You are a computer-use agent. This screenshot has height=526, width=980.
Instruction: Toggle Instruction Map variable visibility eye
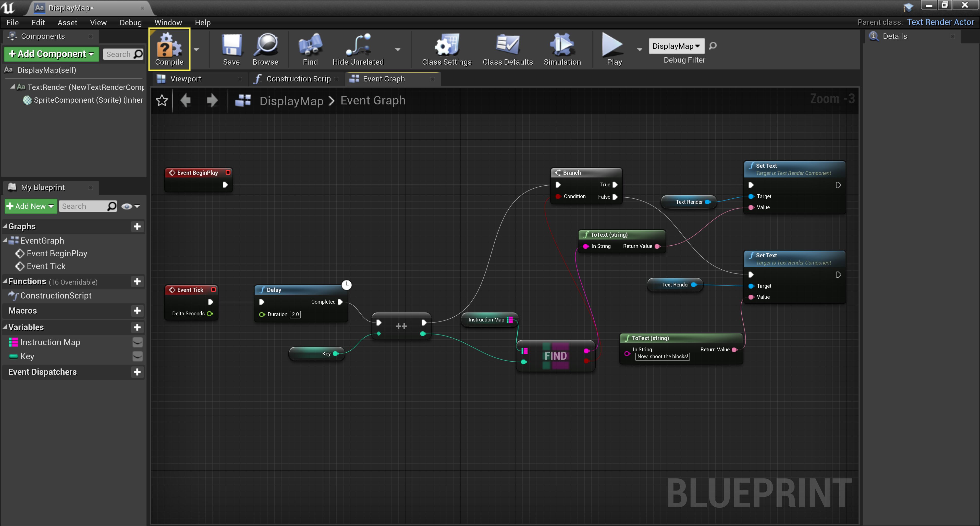pyautogui.click(x=137, y=342)
